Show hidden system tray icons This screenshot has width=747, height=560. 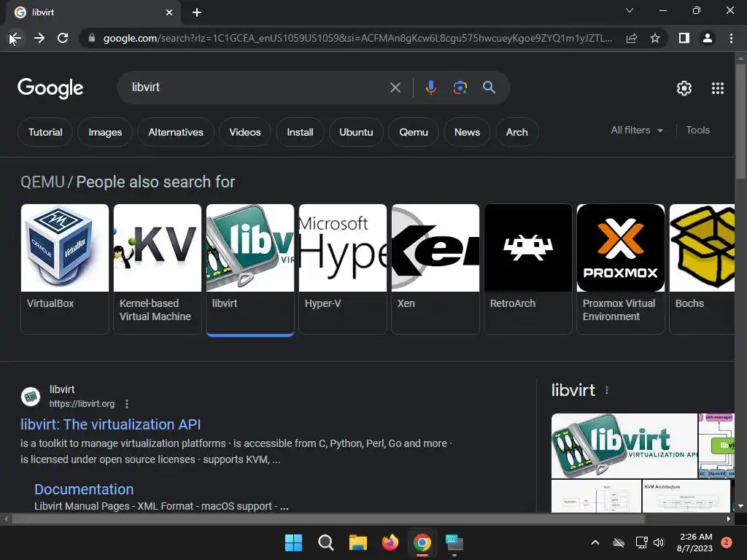coord(595,542)
